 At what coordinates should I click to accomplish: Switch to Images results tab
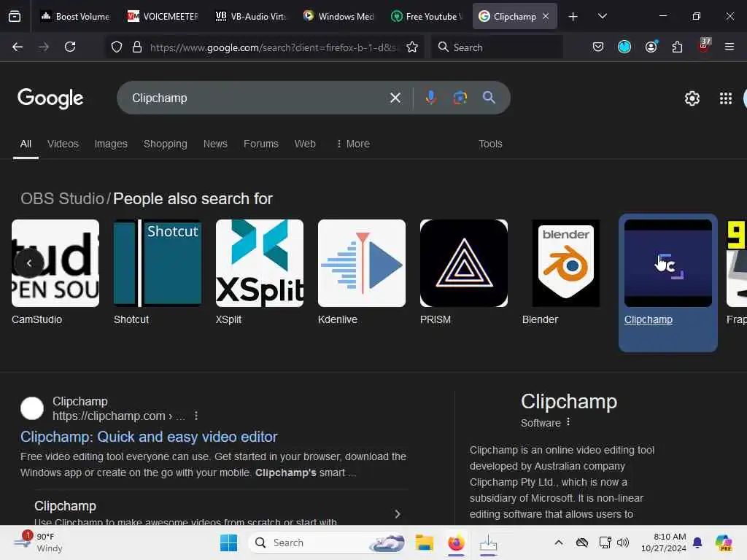click(111, 144)
